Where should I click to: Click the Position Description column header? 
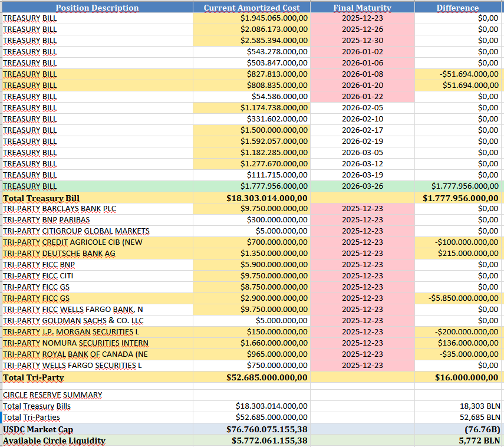click(x=97, y=8)
